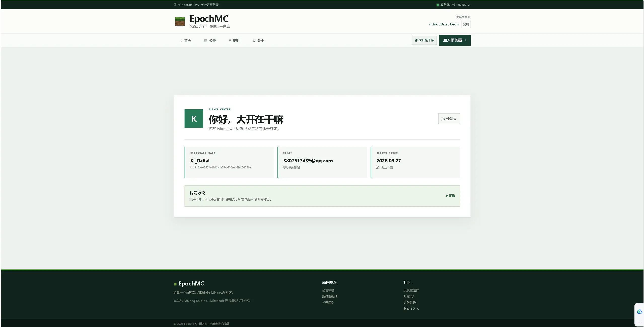This screenshot has height=327, width=644.
Task: Click the footer EpochMC brand name
Action: [x=191, y=283]
